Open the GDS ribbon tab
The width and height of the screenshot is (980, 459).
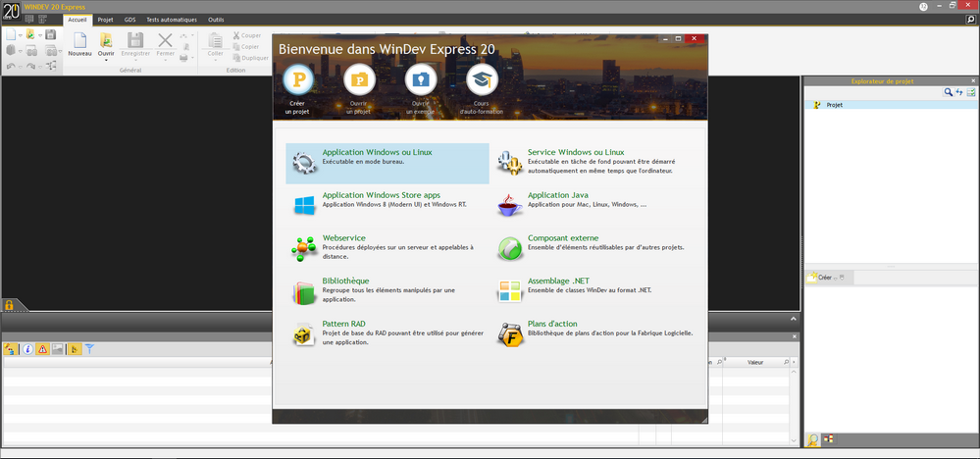pyautogui.click(x=130, y=20)
